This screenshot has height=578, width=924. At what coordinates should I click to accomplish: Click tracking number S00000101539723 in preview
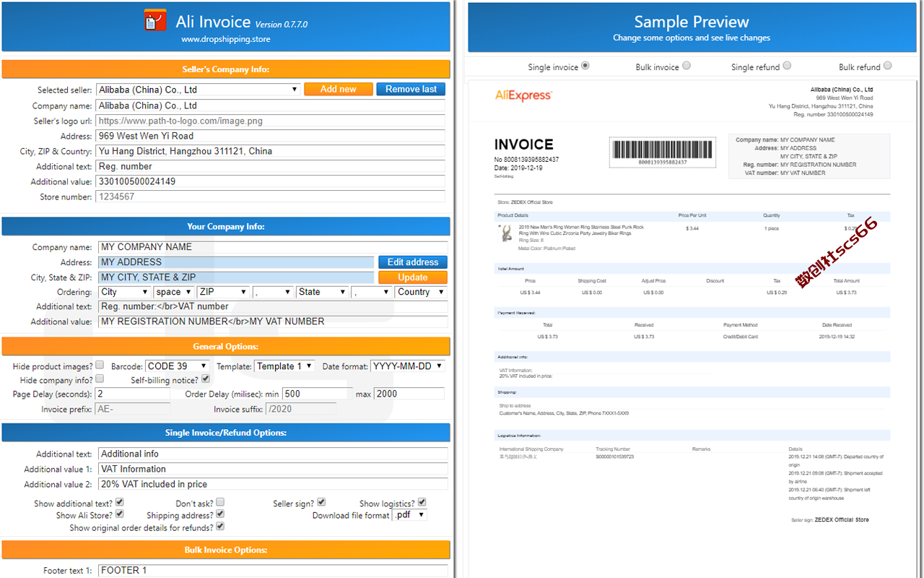(615, 457)
